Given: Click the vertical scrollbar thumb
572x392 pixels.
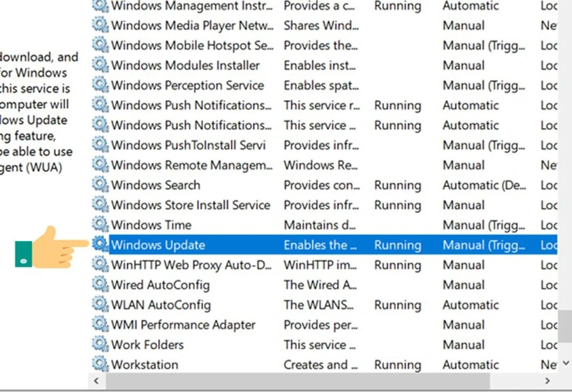Looking at the screenshot, I should (565, 327).
